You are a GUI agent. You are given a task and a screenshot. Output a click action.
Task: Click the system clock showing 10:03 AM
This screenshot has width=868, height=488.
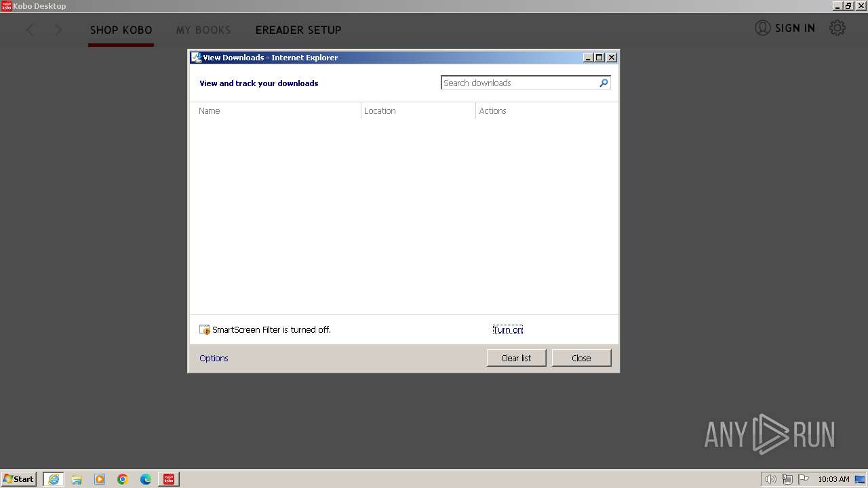click(833, 479)
